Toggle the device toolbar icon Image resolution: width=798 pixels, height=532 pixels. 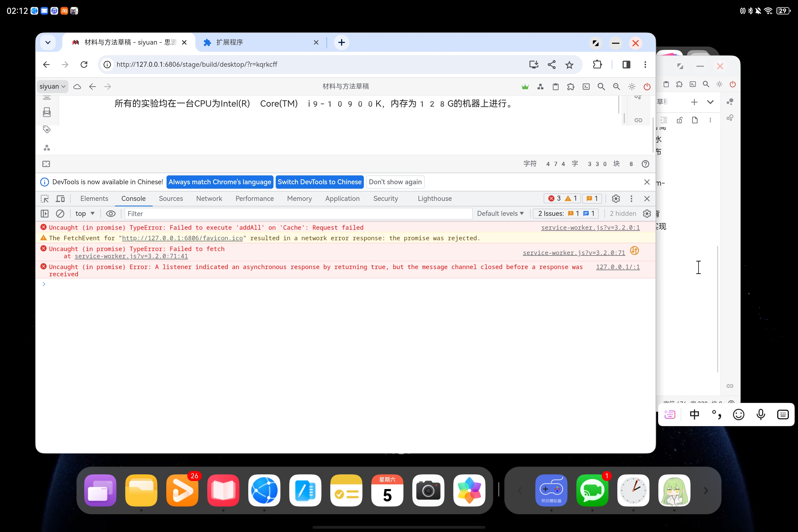60,198
